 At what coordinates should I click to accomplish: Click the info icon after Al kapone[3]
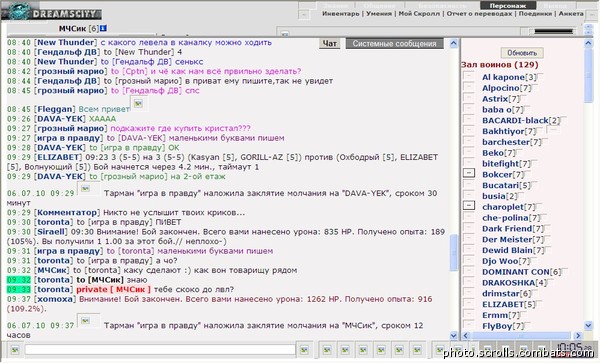pyautogui.click(x=540, y=77)
